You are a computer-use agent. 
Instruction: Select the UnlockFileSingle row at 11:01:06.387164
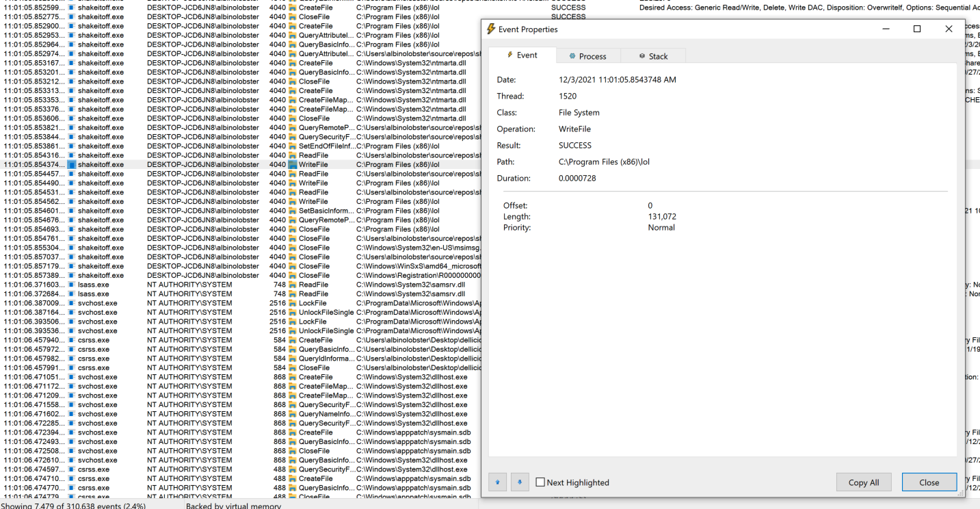(x=241, y=313)
